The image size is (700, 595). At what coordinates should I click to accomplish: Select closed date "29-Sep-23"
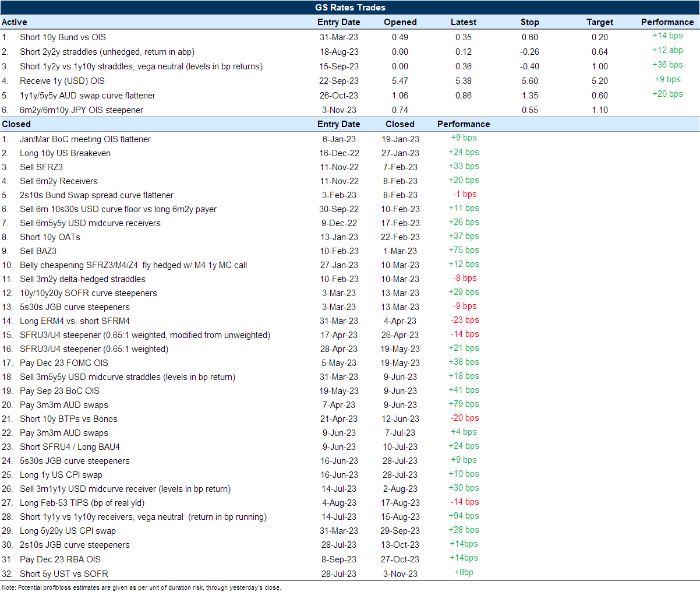[x=400, y=531]
